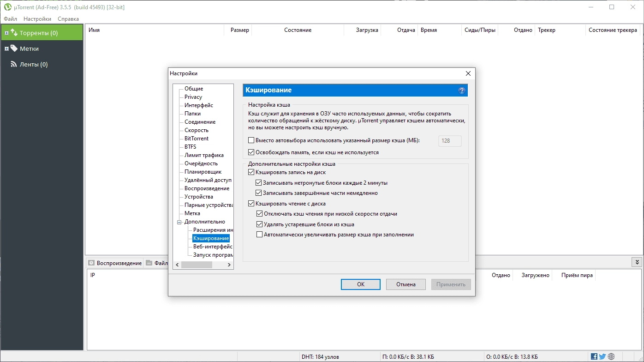Enable automatic cache size increase checkbox
Image resolution: width=644 pixels, height=362 pixels.
pos(259,235)
